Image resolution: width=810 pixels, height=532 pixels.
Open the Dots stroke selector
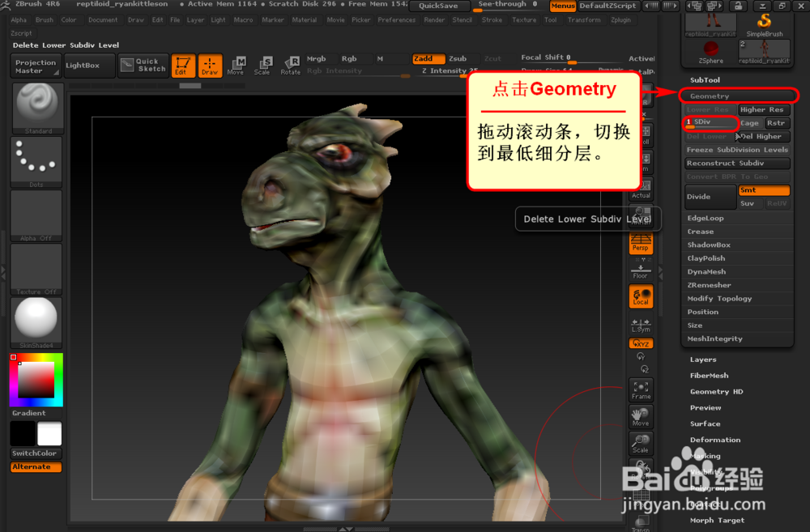coord(36,162)
